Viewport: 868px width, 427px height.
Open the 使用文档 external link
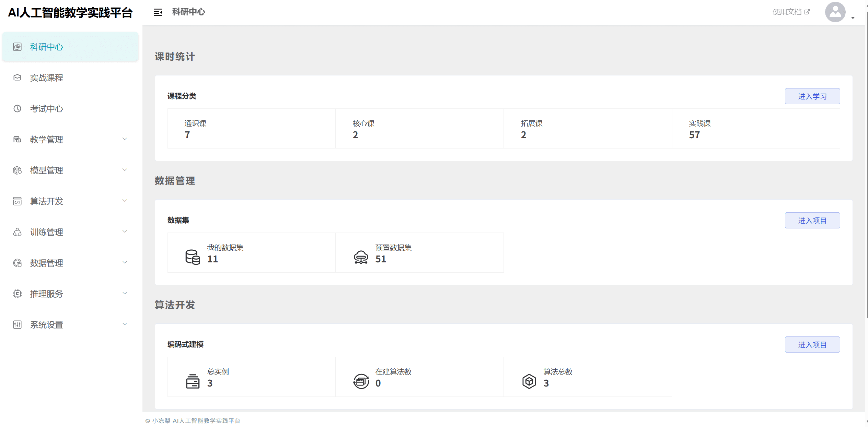[791, 12]
